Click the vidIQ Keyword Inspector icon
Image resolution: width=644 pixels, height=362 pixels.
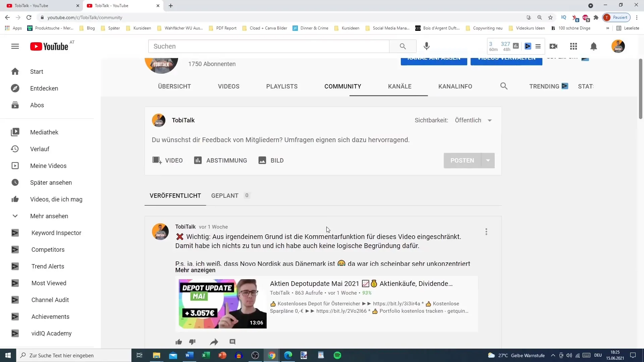[x=15, y=233]
